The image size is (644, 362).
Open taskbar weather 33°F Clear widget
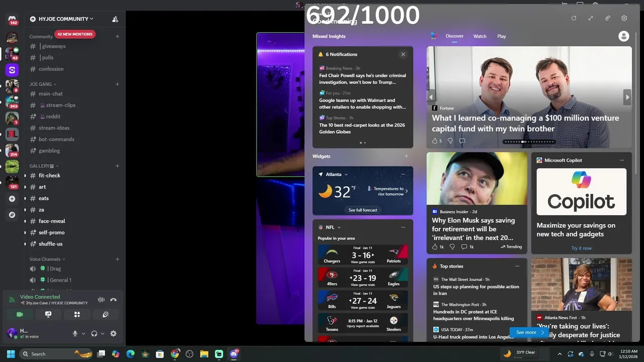519,353
